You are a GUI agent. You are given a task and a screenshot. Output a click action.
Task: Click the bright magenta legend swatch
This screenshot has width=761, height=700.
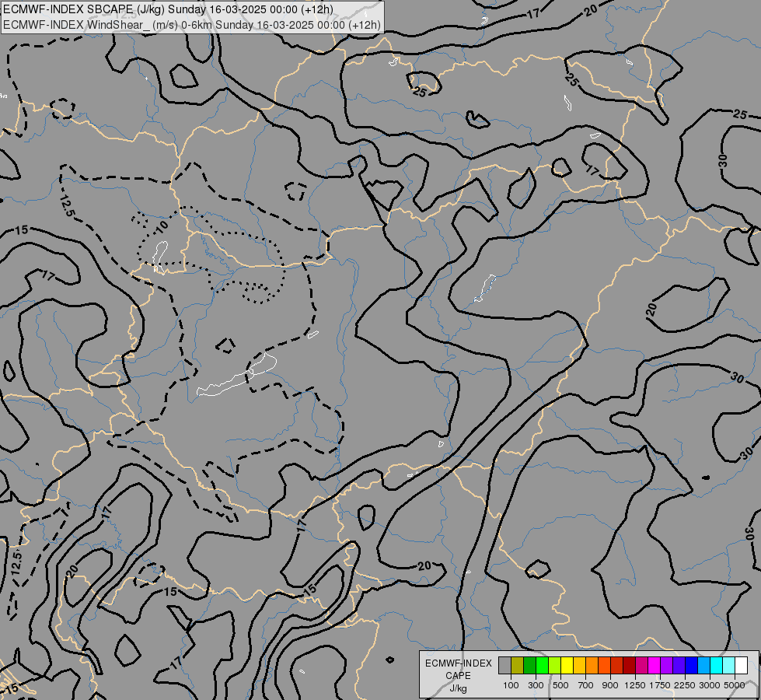coord(654,666)
